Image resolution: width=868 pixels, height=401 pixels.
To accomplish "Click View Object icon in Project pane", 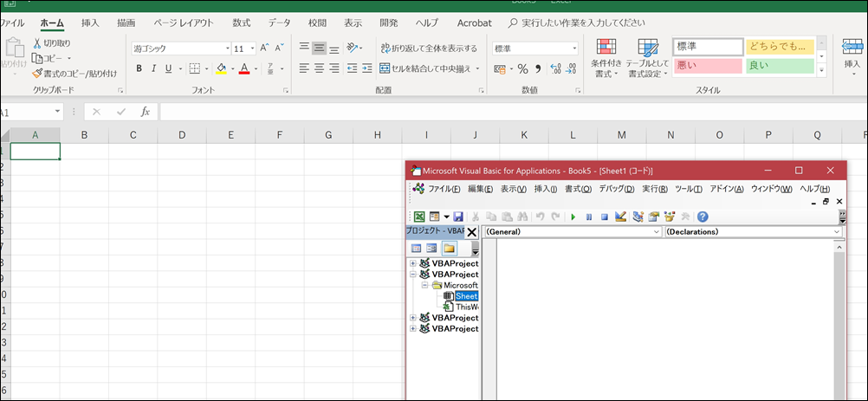I will (431, 249).
